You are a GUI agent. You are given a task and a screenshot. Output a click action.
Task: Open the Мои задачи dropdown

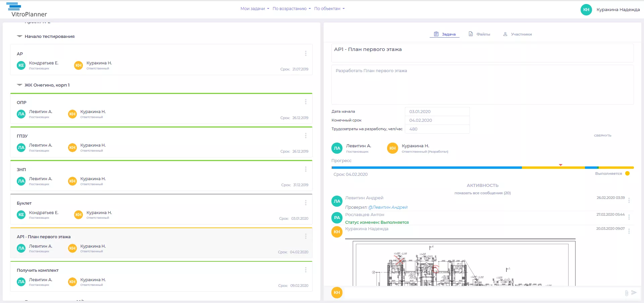[x=254, y=9]
